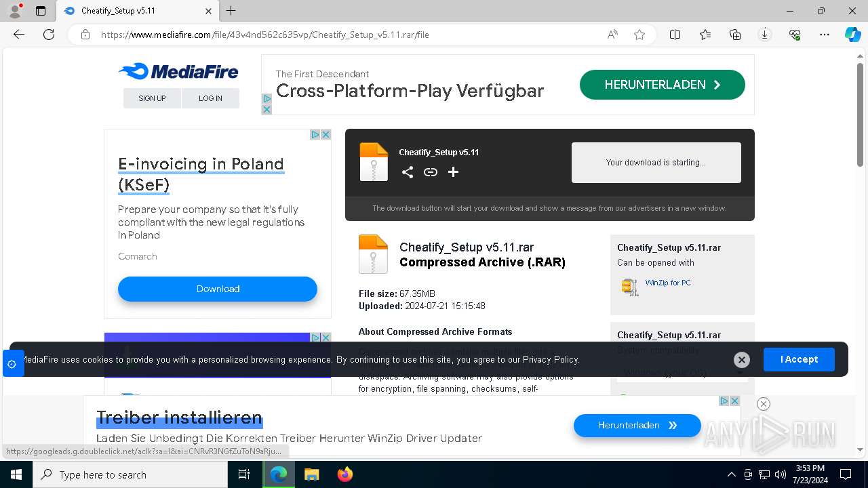Click the address bar URL
Viewport: 868px width, 488px height.
pos(264,35)
